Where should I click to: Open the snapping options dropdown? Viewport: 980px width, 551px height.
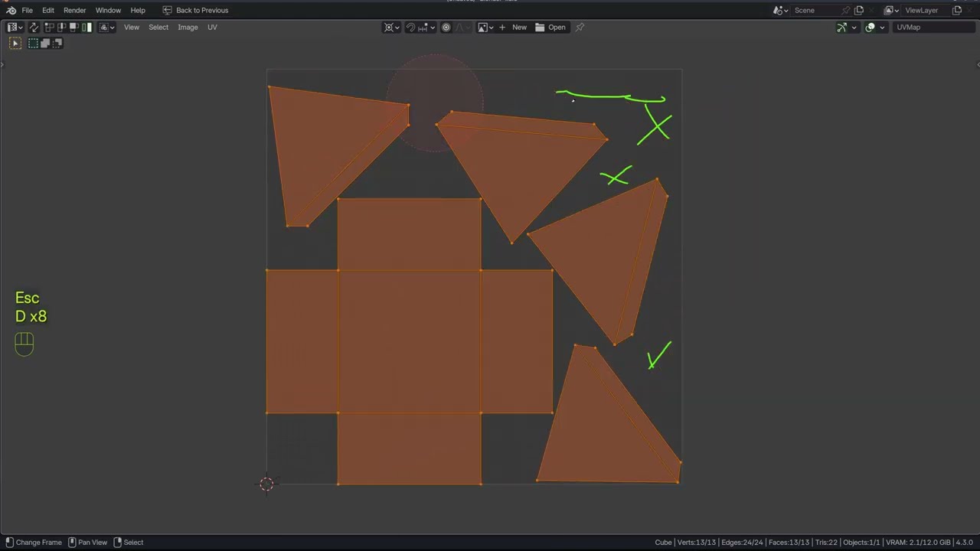click(x=426, y=27)
